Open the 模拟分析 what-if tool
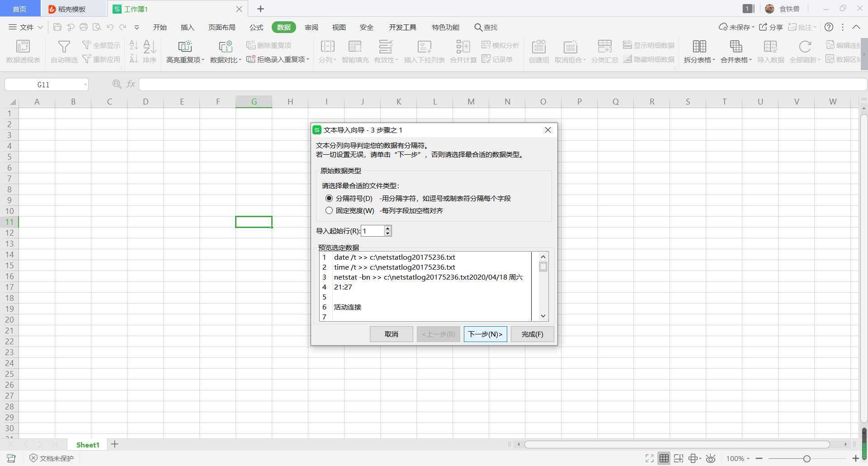 point(500,45)
